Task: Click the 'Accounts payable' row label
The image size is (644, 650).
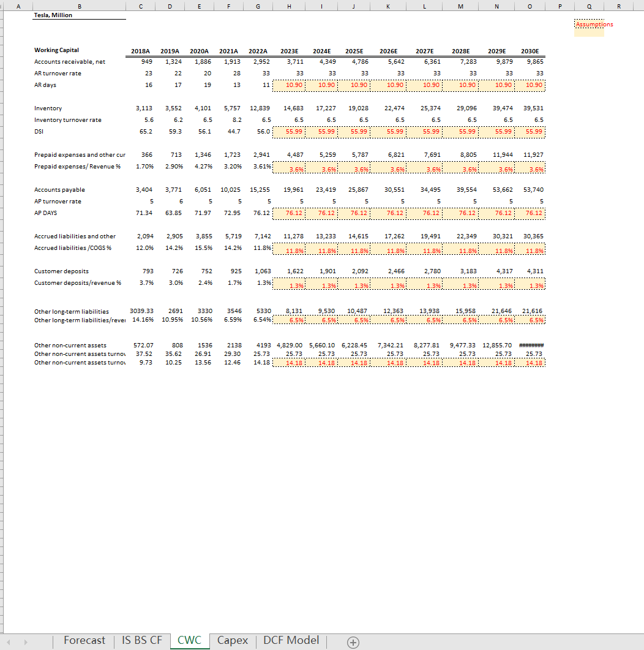Action: [59, 189]
